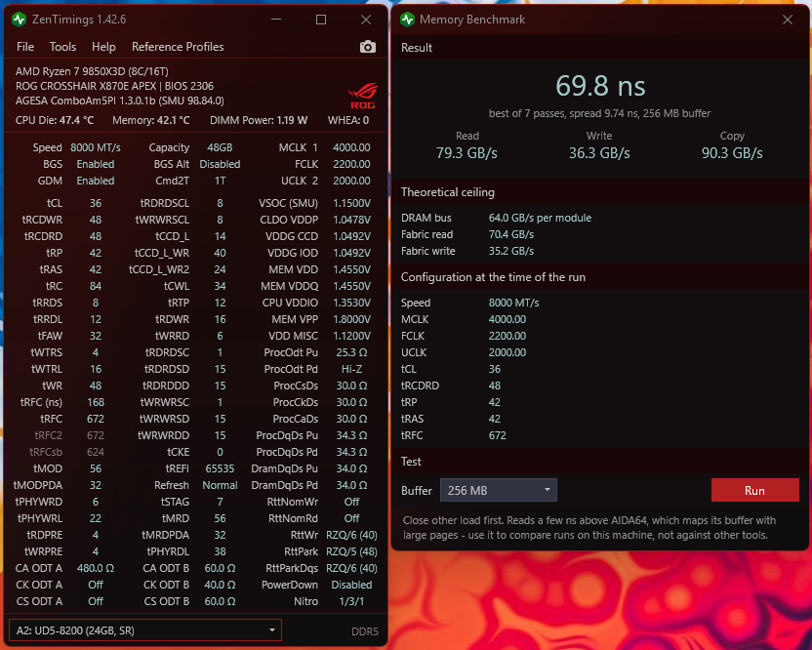Click the FCLK 2200.00 value in ZenTimings

pos(351,164)
